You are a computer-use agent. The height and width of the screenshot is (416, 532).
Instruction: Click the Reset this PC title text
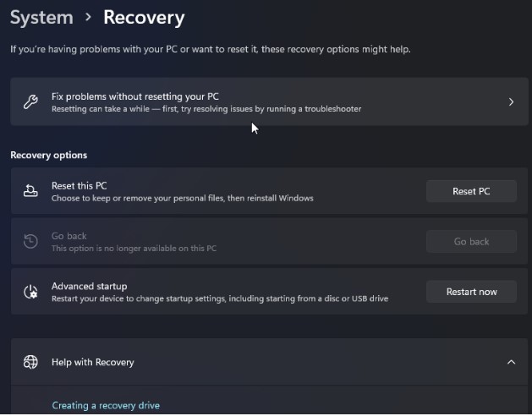(x=79, y=185)
